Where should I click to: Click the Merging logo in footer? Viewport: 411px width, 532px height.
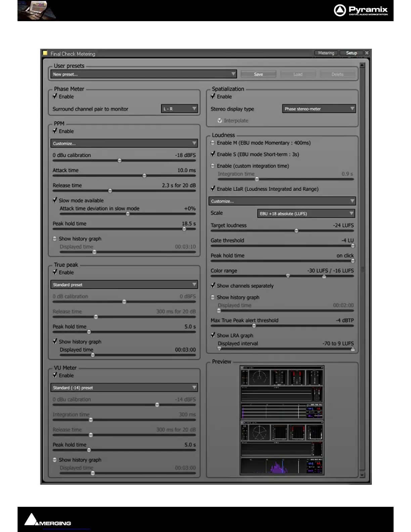tap(48, 520)
